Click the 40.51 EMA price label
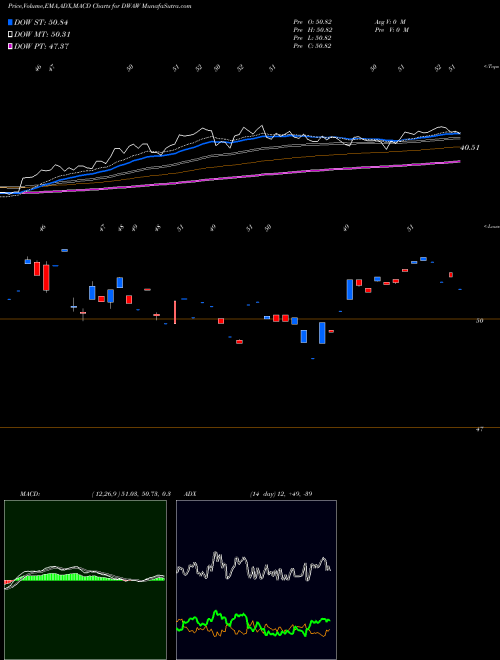 pyautogui.click(x=470, y=148)
